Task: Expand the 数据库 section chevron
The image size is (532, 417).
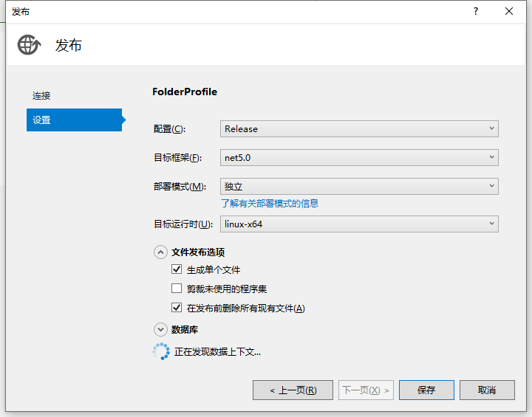Action: 160,330
